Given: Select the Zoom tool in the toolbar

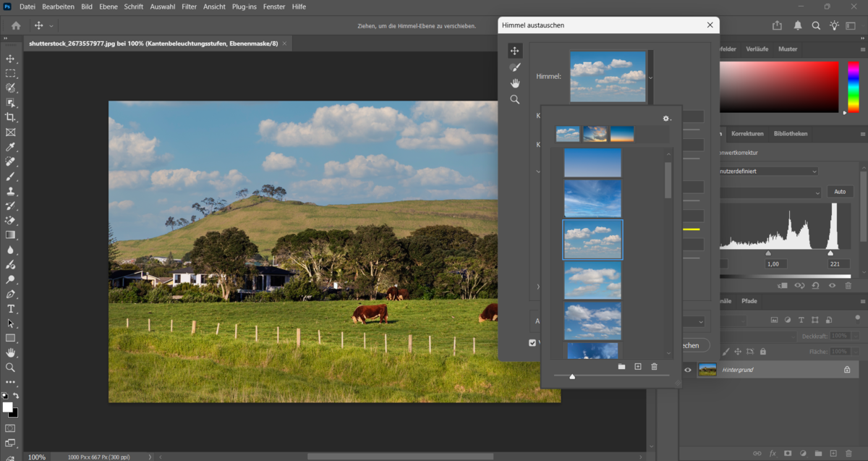Looking at the screenshot, I should (x=11, y=368).
